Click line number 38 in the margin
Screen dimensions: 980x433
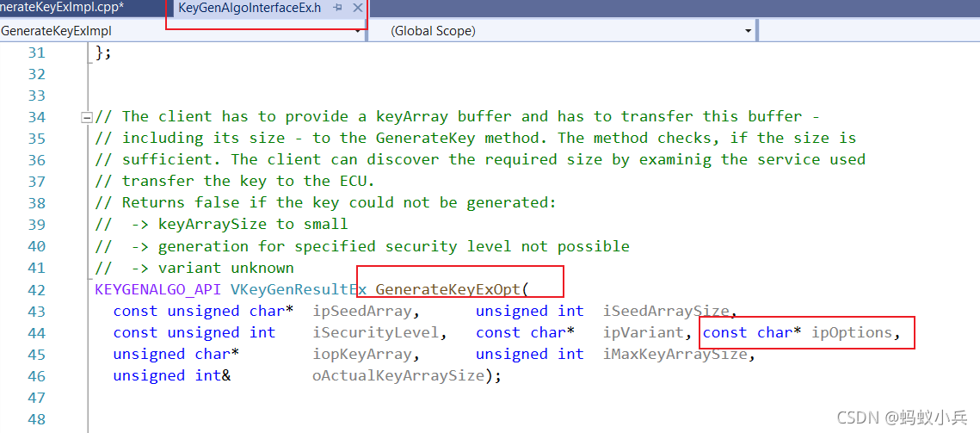click(x=37, y=203)
